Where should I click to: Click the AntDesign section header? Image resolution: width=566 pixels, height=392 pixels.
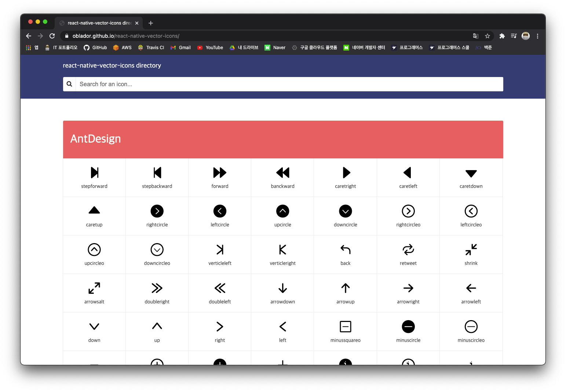(x=283, y=139)
